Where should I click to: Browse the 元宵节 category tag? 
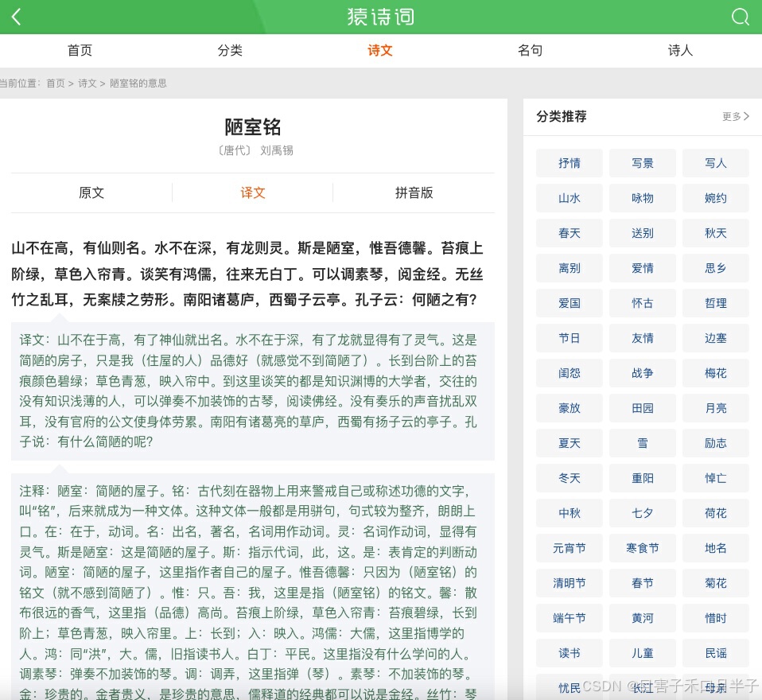569,548
